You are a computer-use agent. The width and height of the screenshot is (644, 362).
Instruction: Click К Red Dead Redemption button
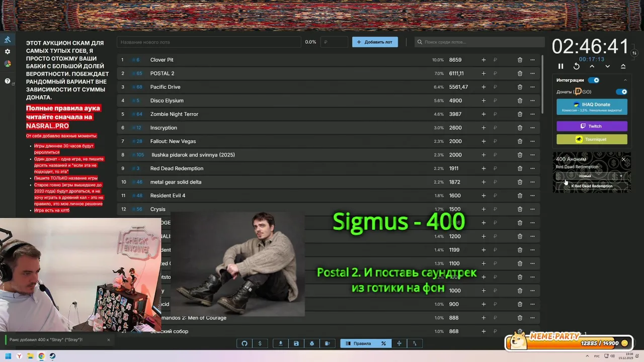click(592, 186)
